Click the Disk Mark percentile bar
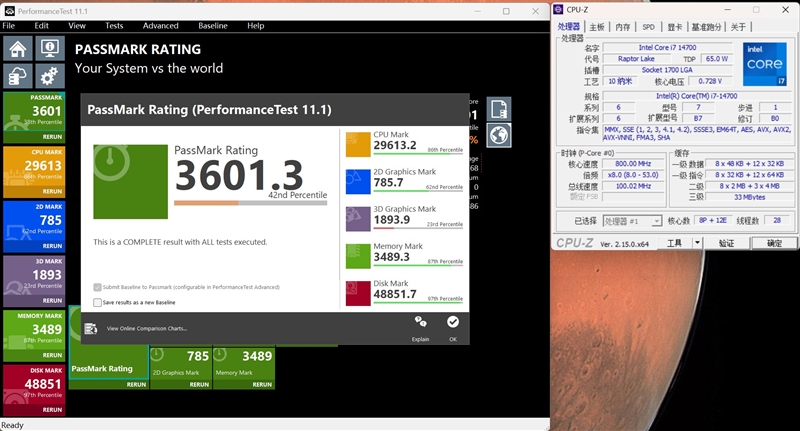Viewport: 800px width, 431px height. coord(418,302)
